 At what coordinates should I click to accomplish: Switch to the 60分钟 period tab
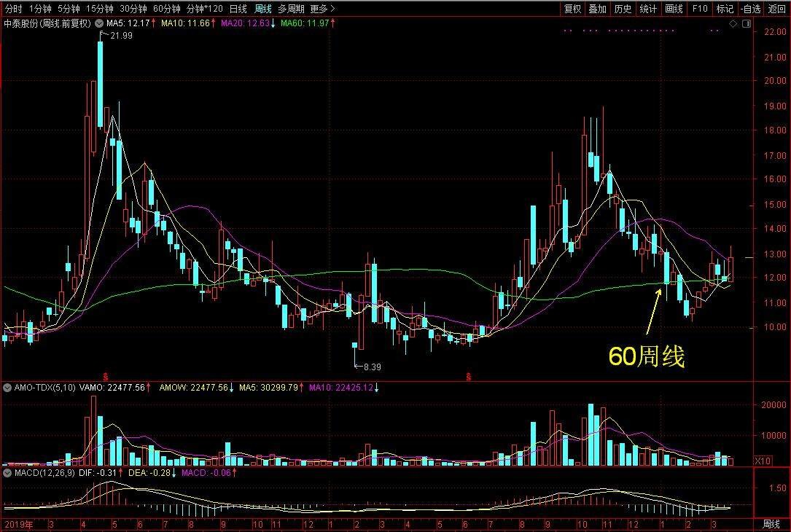(166, 9)
